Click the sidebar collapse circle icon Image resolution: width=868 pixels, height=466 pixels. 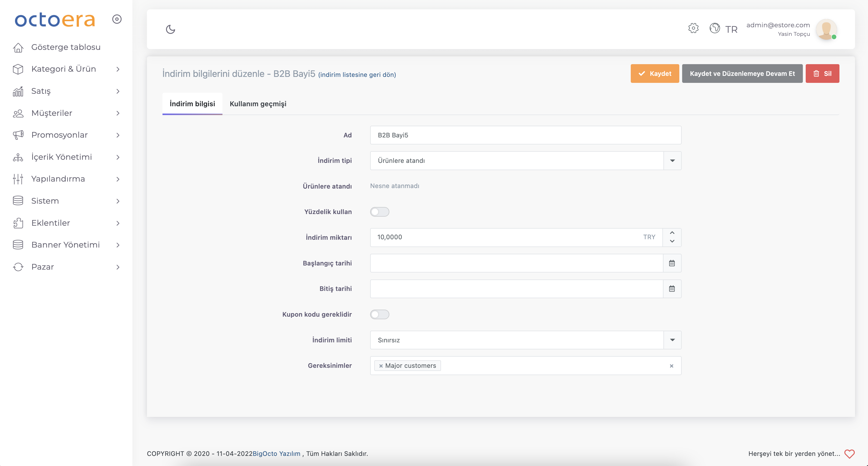(x=117, y=19)
